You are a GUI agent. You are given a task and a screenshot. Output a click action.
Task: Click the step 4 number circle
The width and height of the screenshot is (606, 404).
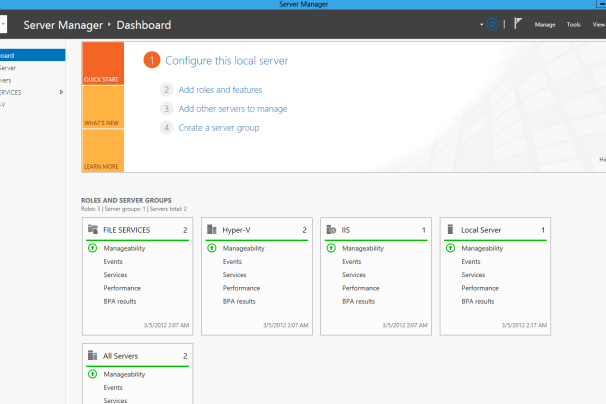pos(166,128)
